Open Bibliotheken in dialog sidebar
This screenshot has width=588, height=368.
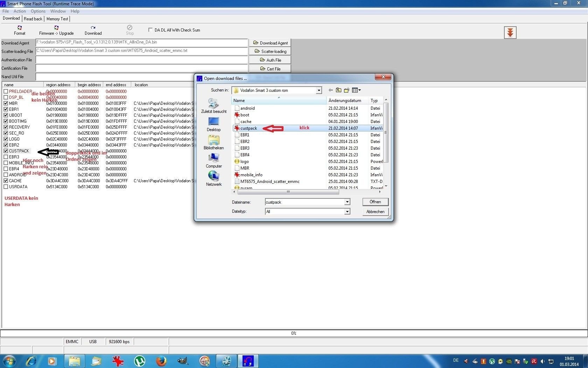(x=213, y=142)
